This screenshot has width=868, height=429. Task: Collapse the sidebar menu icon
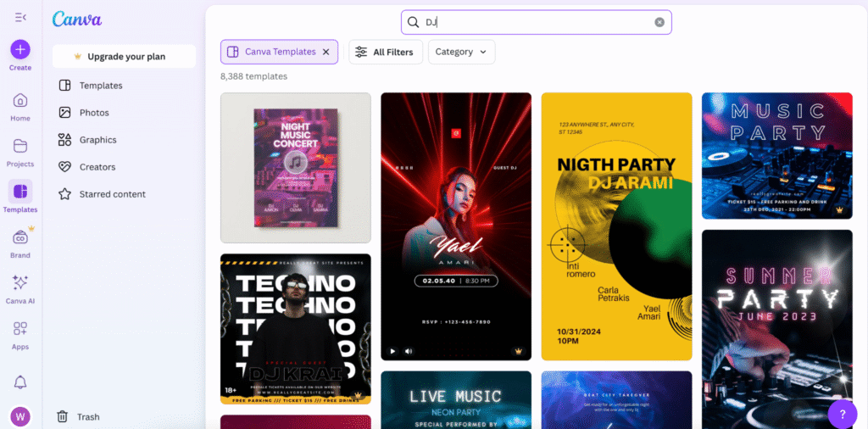[x=19, y=17]
